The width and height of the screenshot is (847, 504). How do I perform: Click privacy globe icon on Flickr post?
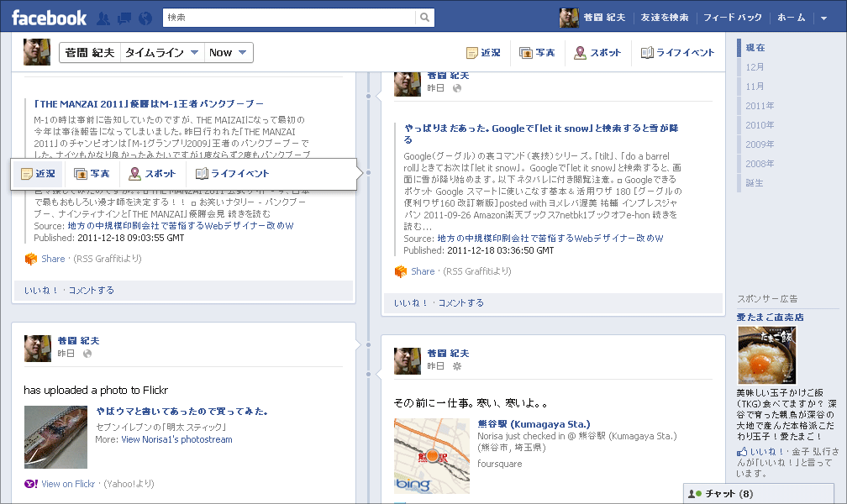(87, 354)
